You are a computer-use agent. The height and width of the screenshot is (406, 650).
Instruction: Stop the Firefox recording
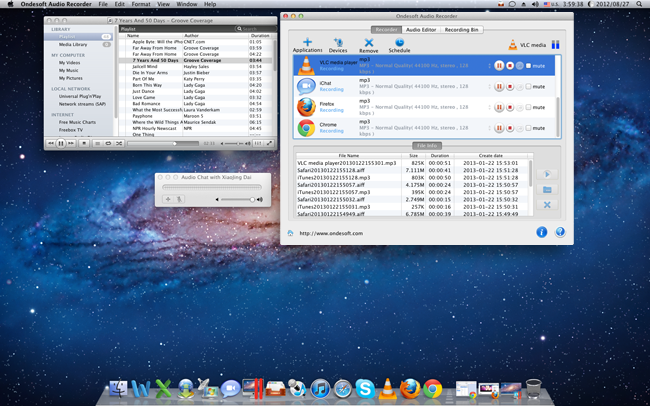(509, 108)
